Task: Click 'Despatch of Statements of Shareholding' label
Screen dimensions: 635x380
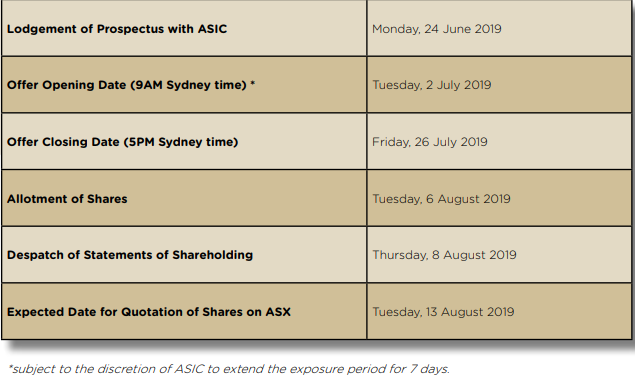Action: tap(130, 255)
